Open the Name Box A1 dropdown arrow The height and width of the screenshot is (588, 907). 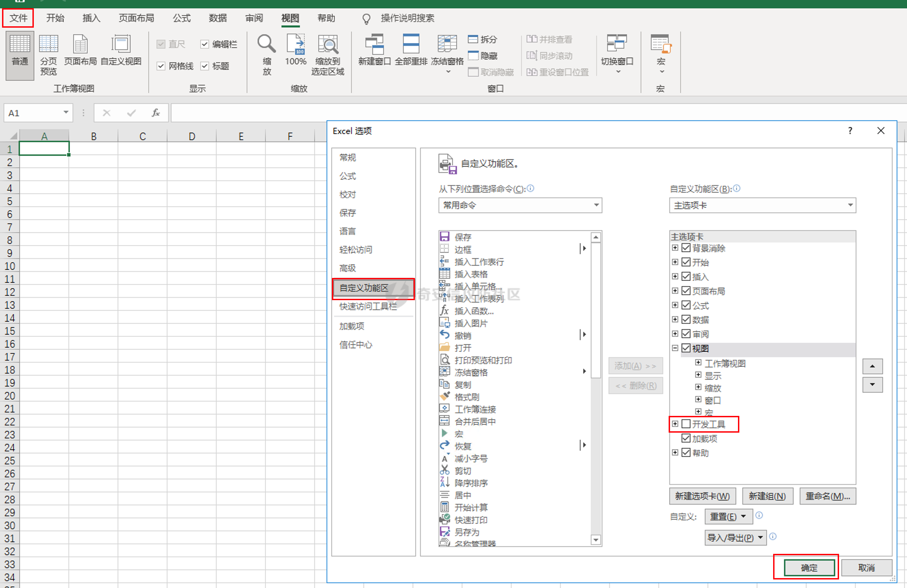[66, 112]
